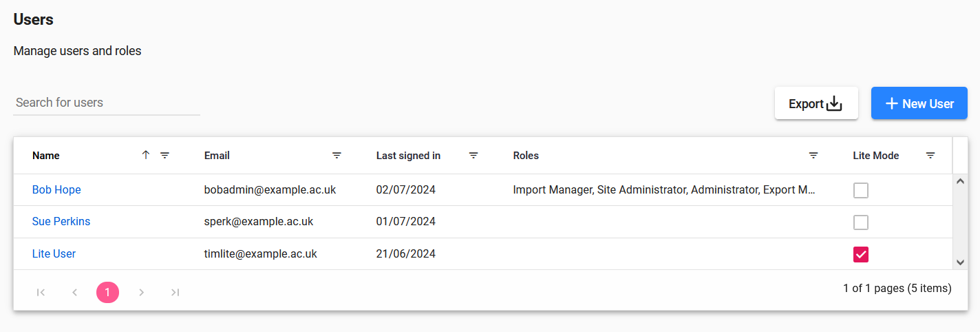
Task: Open the Name column filter menu icon
Action: tap(165, 156)
